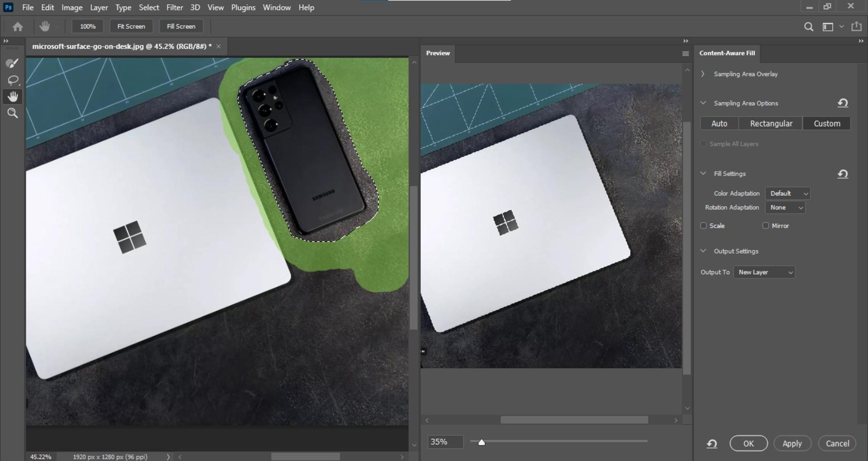
Task: Collapse the Output Settings section
Action: tap(703, 251)
